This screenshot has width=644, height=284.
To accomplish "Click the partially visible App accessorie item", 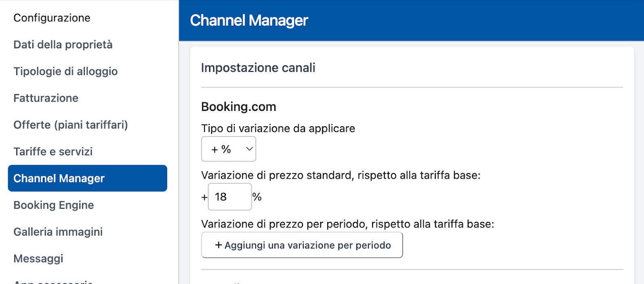I will click(53, 282).
